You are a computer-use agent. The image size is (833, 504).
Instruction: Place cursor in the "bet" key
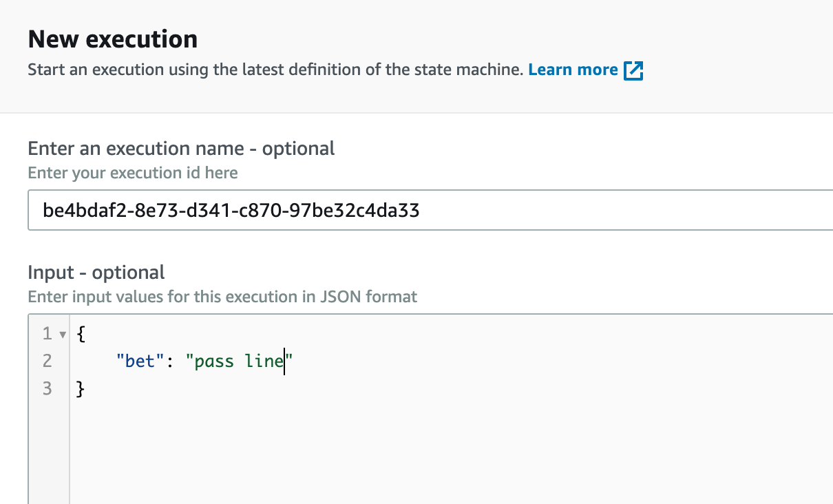pyautogui.click(x=136, y=361)
